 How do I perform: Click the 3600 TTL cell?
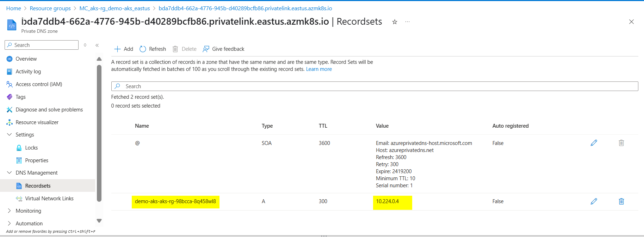coord(324,143)
